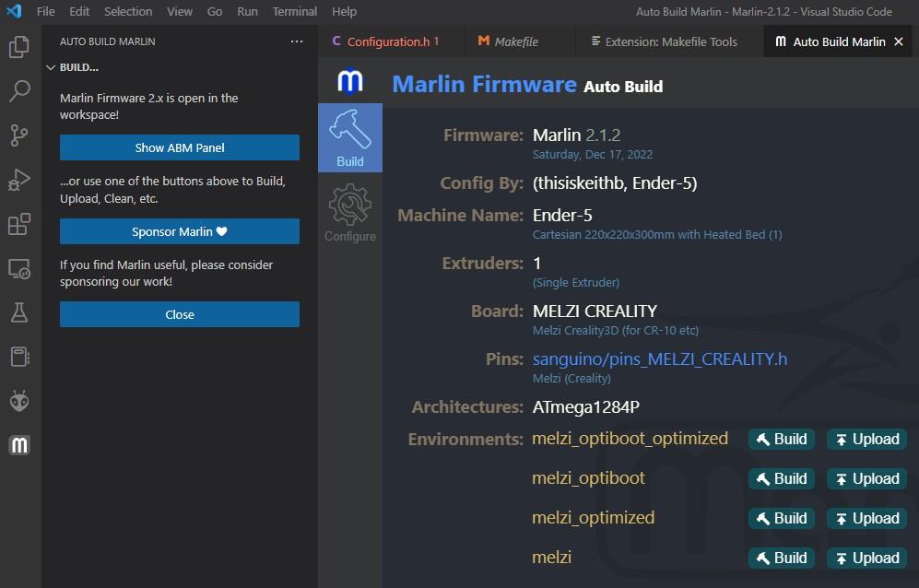Click the Ender-5 machine name value
This screenshot has width=919, height=588.
coord(562,215)
